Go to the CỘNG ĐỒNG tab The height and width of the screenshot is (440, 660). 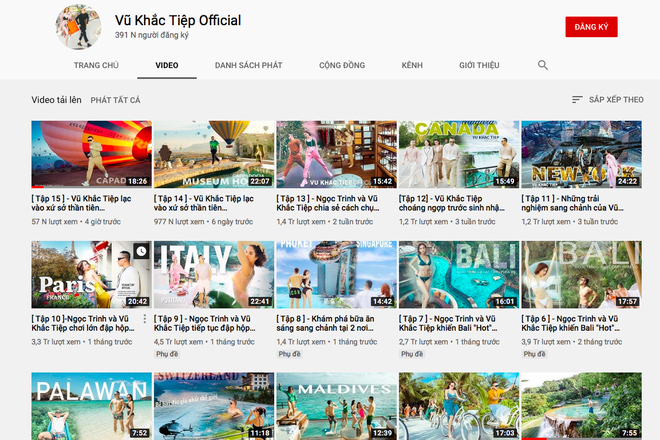[x=341, y=65]
